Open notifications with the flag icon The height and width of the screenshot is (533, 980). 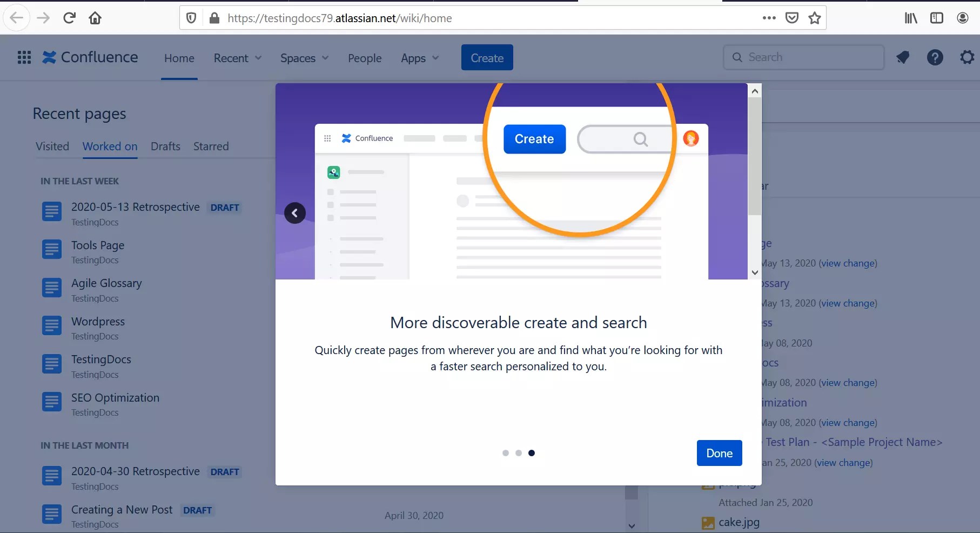[x=903, y=57]
